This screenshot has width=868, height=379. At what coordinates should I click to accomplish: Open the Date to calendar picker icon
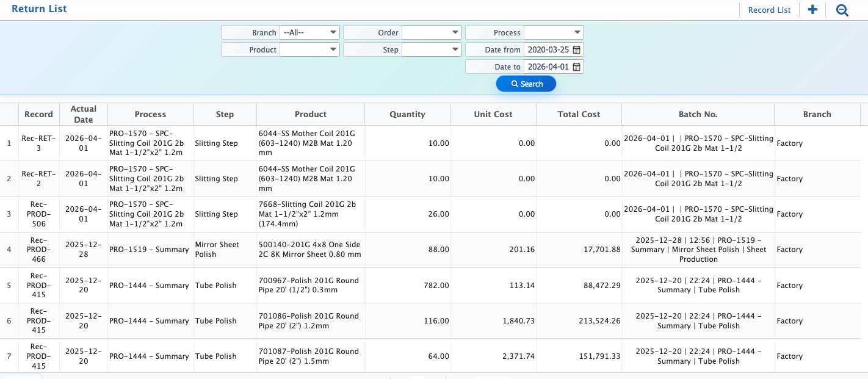point(576,67)
